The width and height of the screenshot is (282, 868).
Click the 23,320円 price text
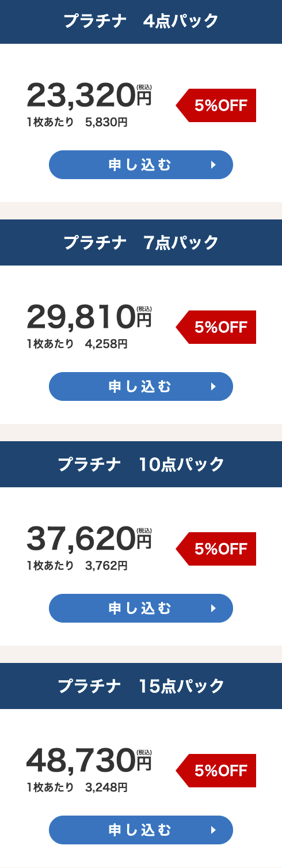coord(89,96)
